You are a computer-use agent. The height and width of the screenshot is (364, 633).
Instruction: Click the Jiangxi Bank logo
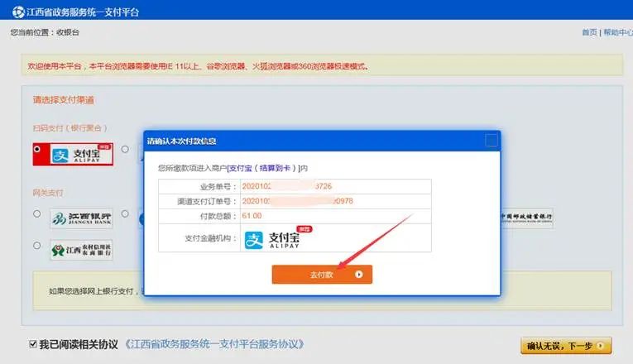pos(81,218)
